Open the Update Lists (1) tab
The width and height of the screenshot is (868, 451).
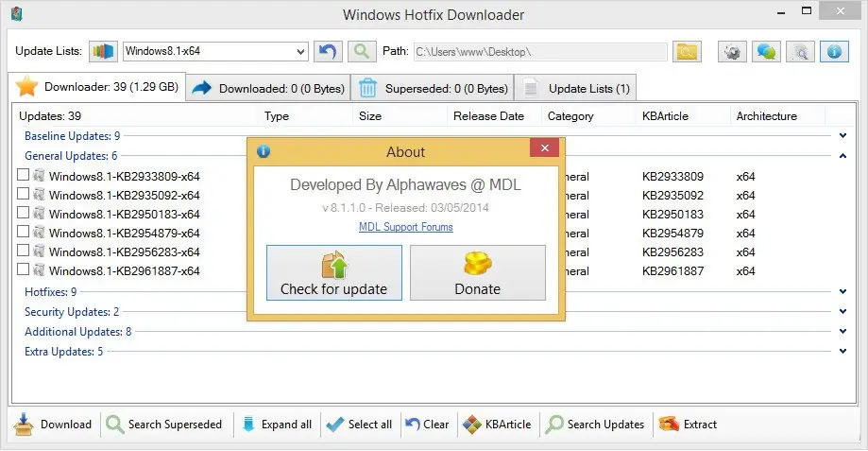pyautogui.click(x=576, y=88)
